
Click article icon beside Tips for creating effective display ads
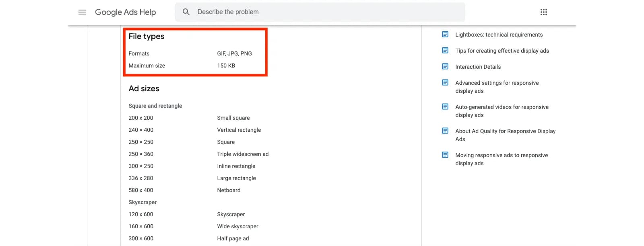[x=445, y=50]
